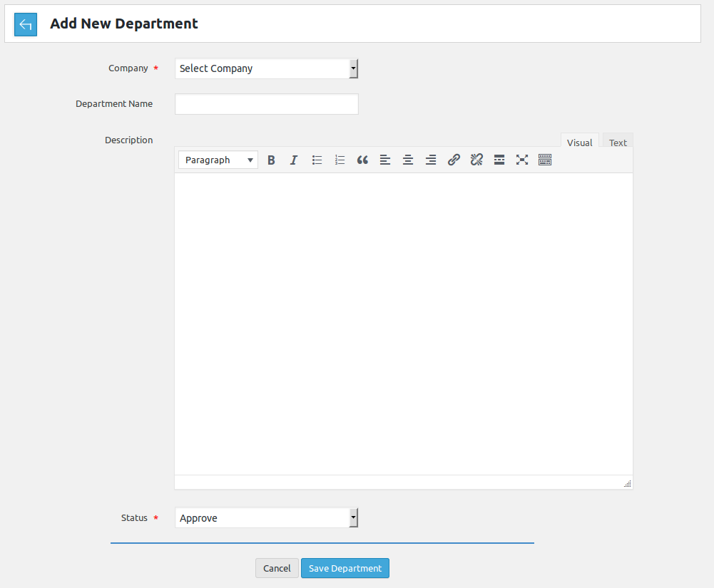Image resolution: width=714 pixels, height=588 pixels.
Task: Insert Read More tag
Action: (499, 160)
